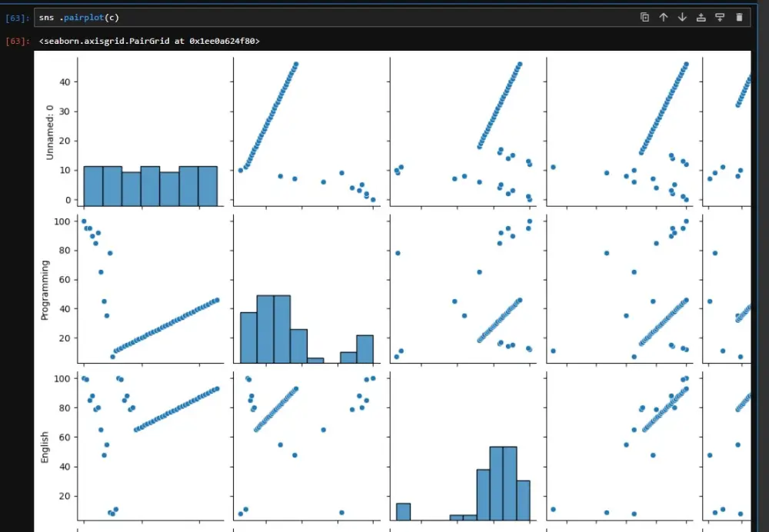Duplicate the sns.pairplot cell
Screen dimensions: 769x532
(x=644, y=17)
